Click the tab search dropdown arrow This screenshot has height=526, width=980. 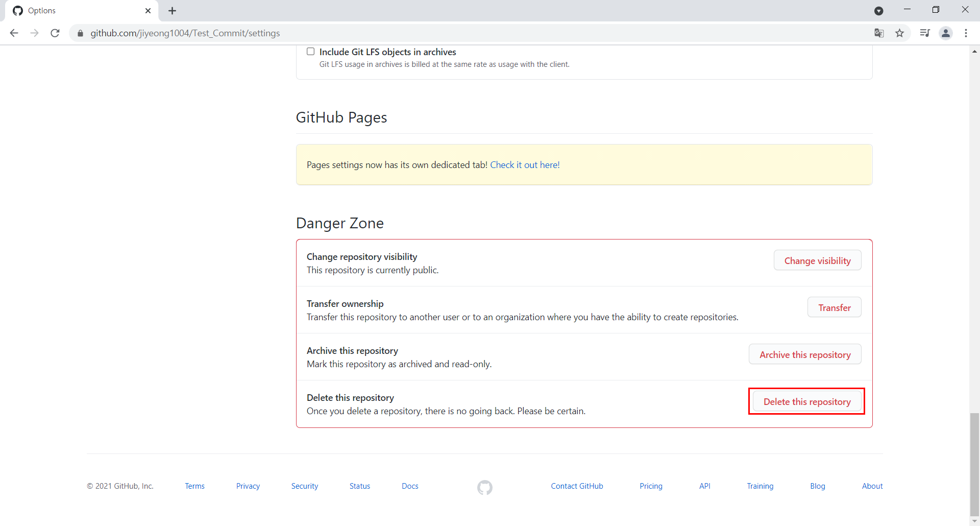(879, 11)
